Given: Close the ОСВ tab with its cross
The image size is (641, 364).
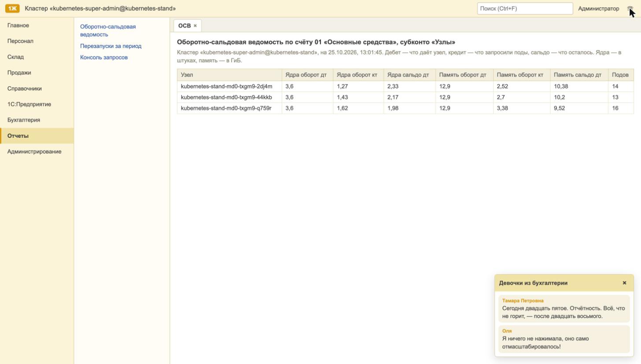Looking at the screenshot, I should point(195,26).
